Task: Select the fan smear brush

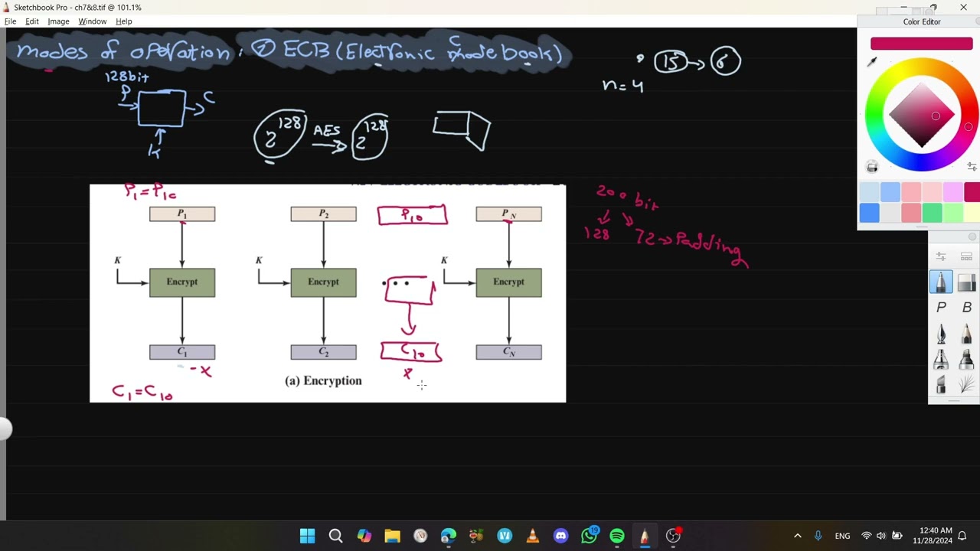Action: pos(966,384)
